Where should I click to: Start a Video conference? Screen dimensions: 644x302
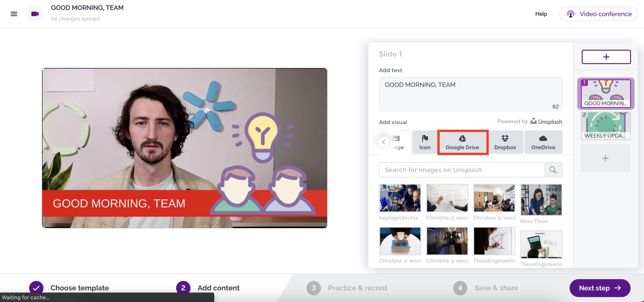599,14
